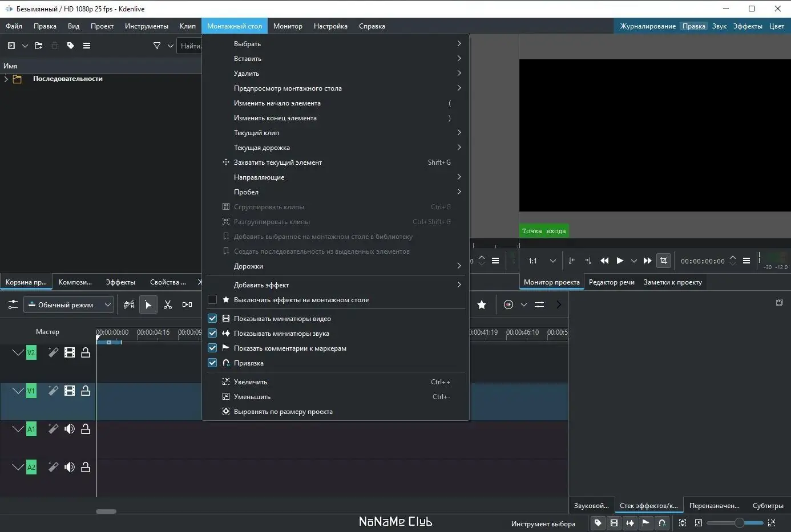Image resolution: width=791 pixels, height=532 pixels.
Task: Open tag icon in project bin toolbar
Action: tap(71, 46)
